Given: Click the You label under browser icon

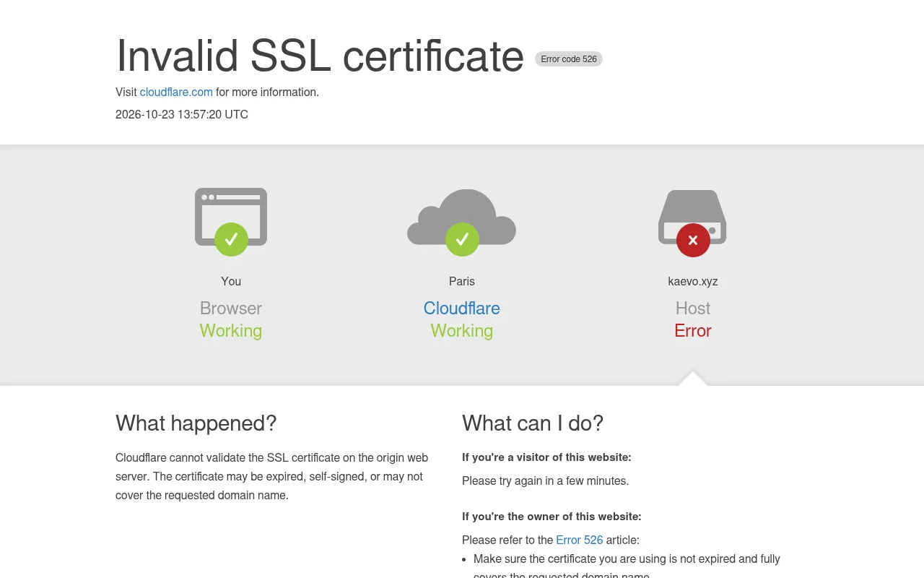Looking at the screenshot, I should click(x=231, y=281).
